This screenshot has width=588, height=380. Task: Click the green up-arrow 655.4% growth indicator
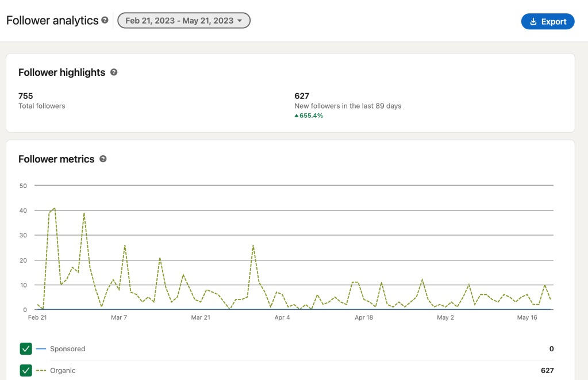[x=309, y=116]
